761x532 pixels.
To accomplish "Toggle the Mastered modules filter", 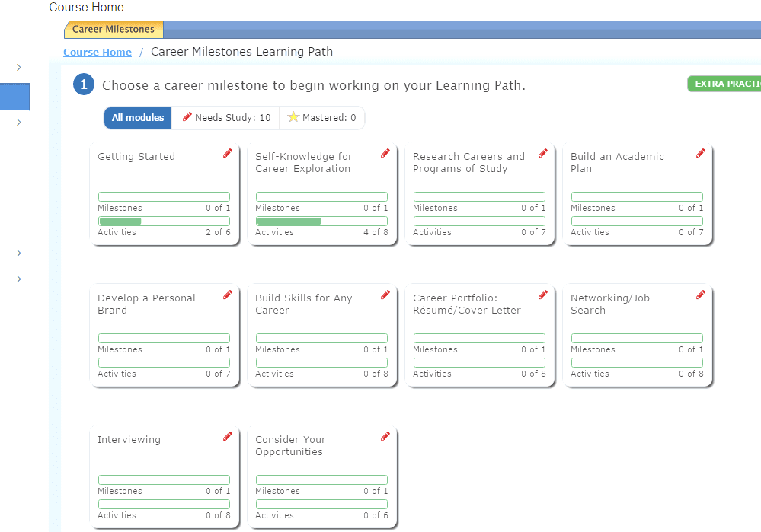I will coord(321,118).
